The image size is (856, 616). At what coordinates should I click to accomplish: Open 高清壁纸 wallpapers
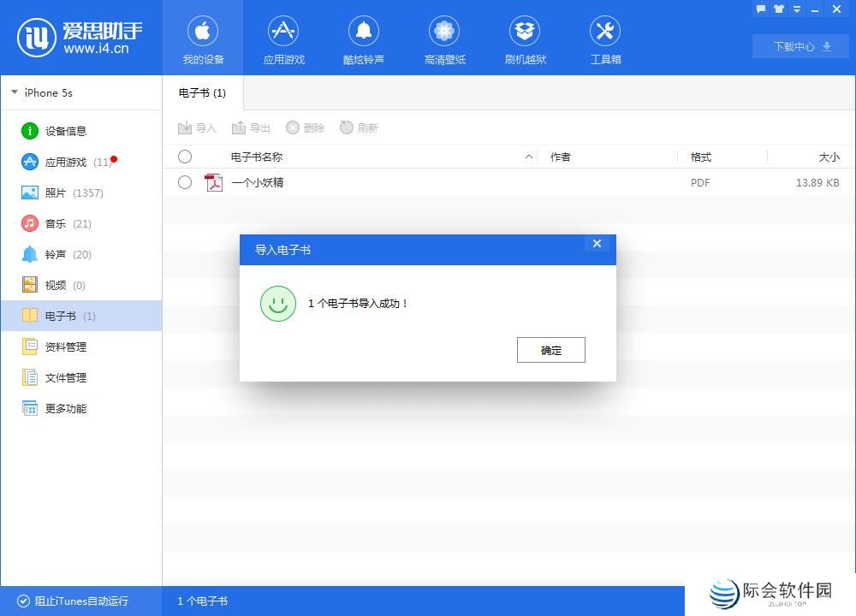[x=444, y=38]
